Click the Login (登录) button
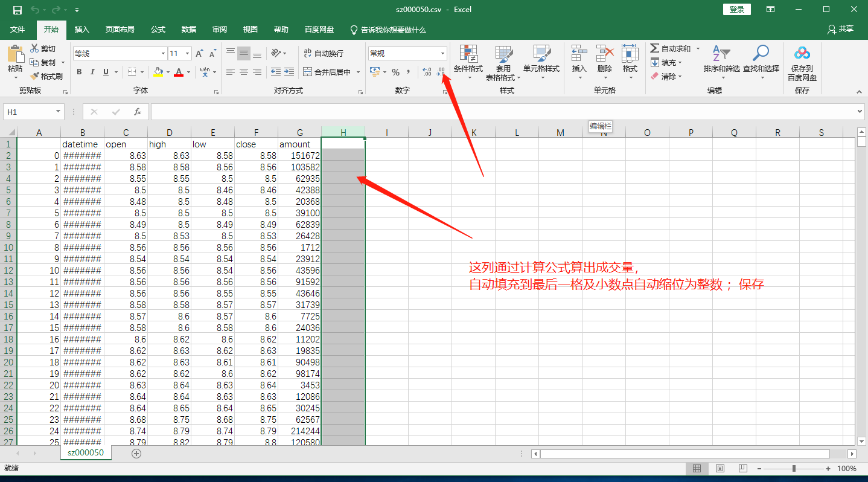 click(x=737, y=10)
